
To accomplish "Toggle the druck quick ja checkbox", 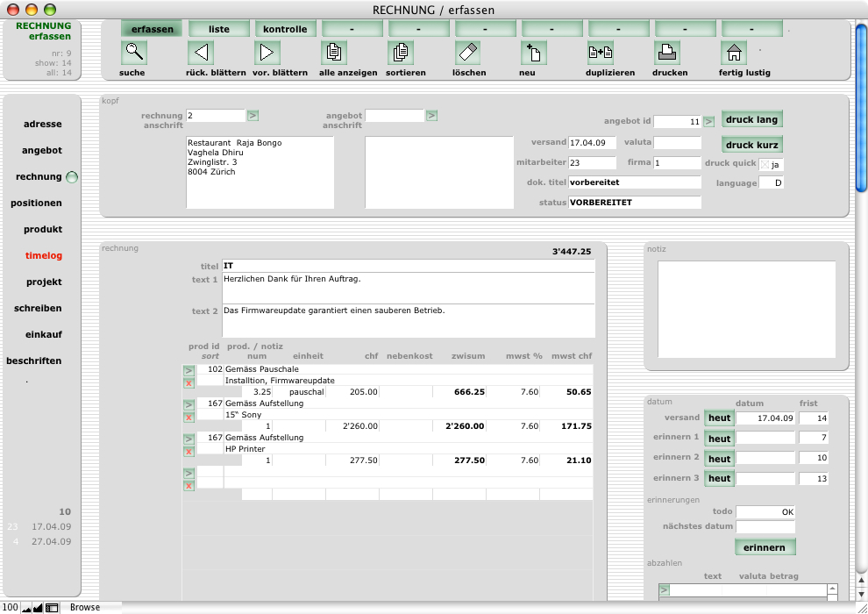I will pos(764,165).
